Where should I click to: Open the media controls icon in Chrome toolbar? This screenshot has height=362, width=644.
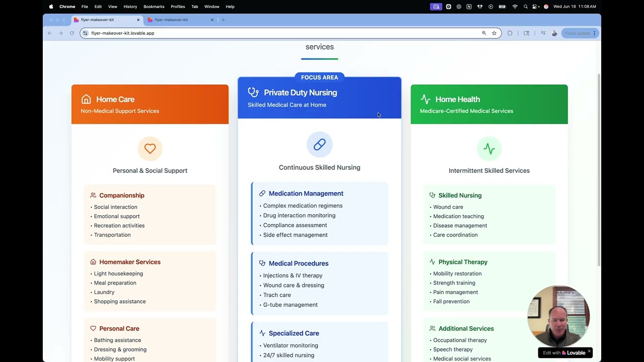pos(543,33)
